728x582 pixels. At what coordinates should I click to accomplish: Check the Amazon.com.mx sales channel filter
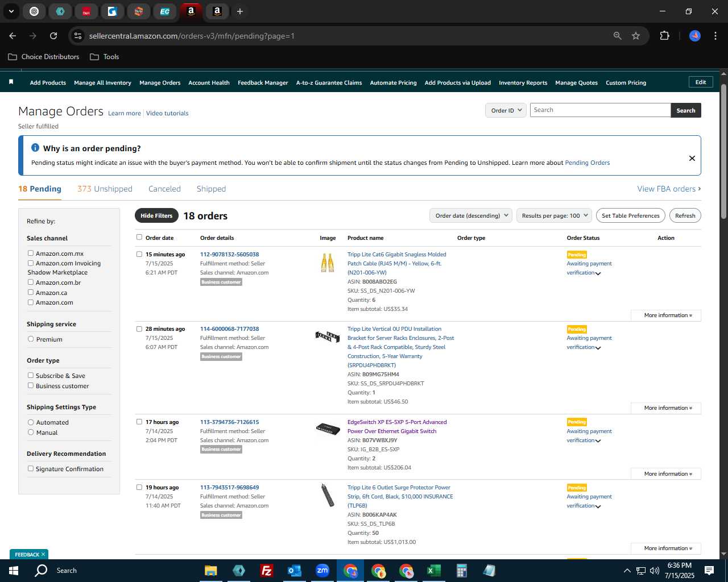pyautogui.click(x=31, y=253)
